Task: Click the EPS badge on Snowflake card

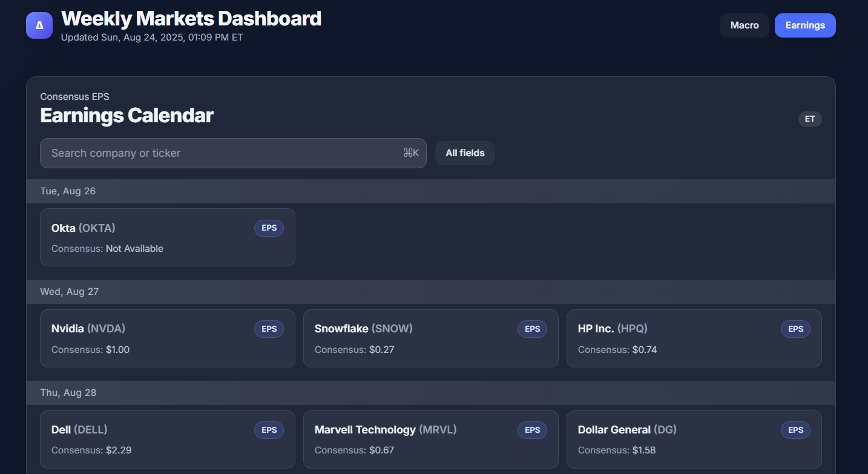Action: [x=532, y=329]
